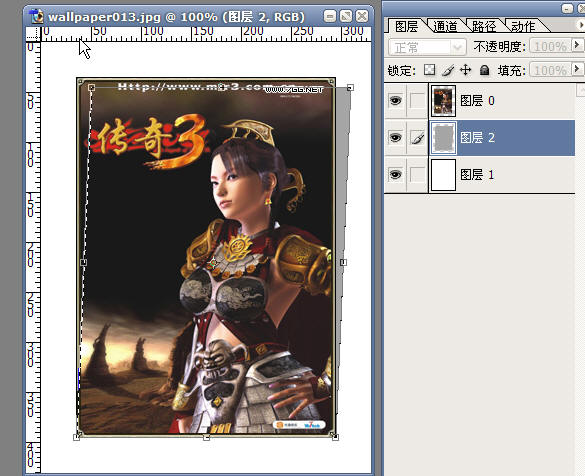Enable lock position move icon
Screen dimensions: 585x476
(466, 70)
